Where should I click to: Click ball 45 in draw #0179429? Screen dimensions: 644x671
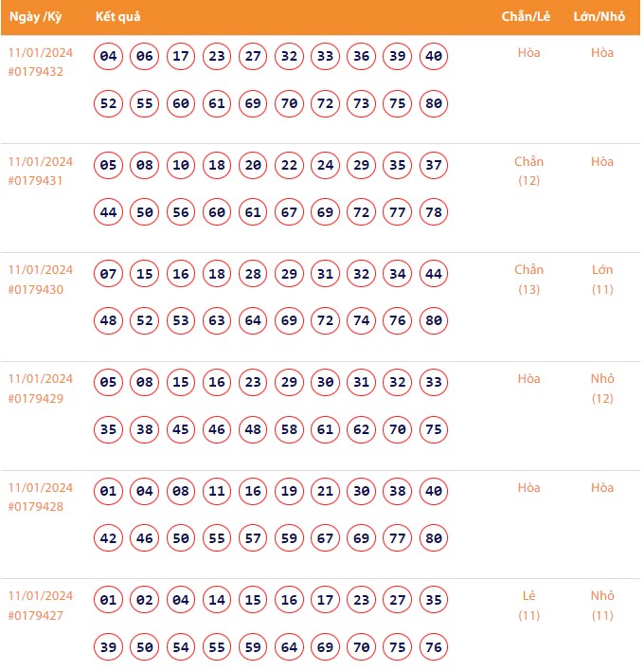(181, 430)
